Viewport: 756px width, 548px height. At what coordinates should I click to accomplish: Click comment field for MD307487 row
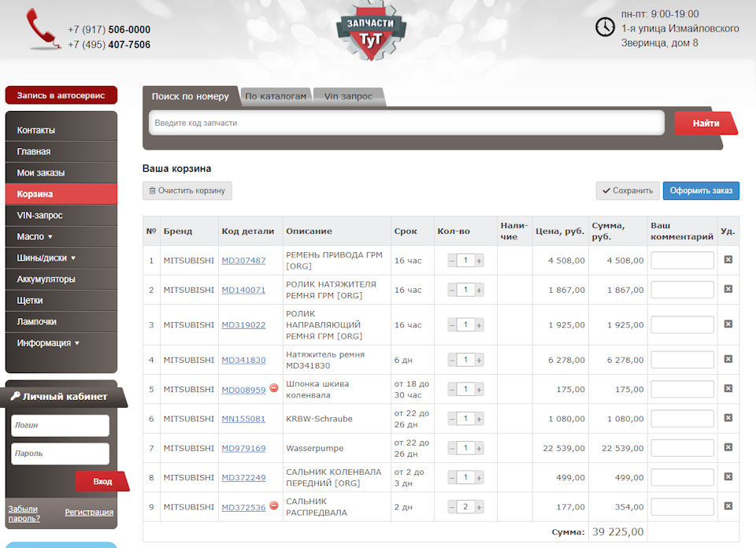tap(682, 261)
